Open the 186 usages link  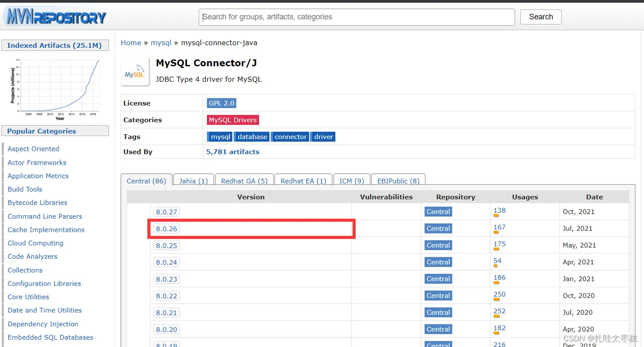(500, 278)
